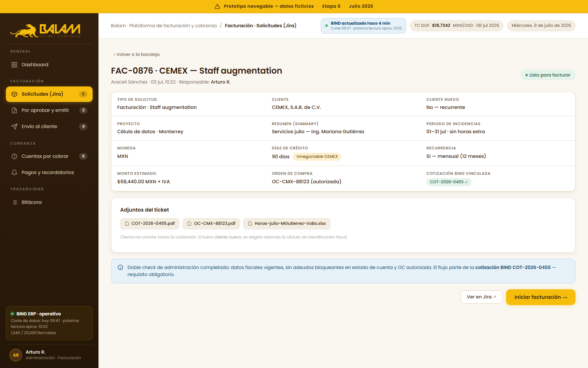
Task: Click the Iniciar facturación button
Action: [541, 297]
